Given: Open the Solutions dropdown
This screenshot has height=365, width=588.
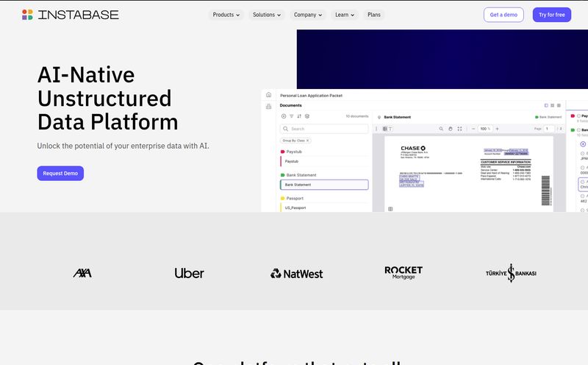Looking at the screenshot, I should [x=267, y=15].
